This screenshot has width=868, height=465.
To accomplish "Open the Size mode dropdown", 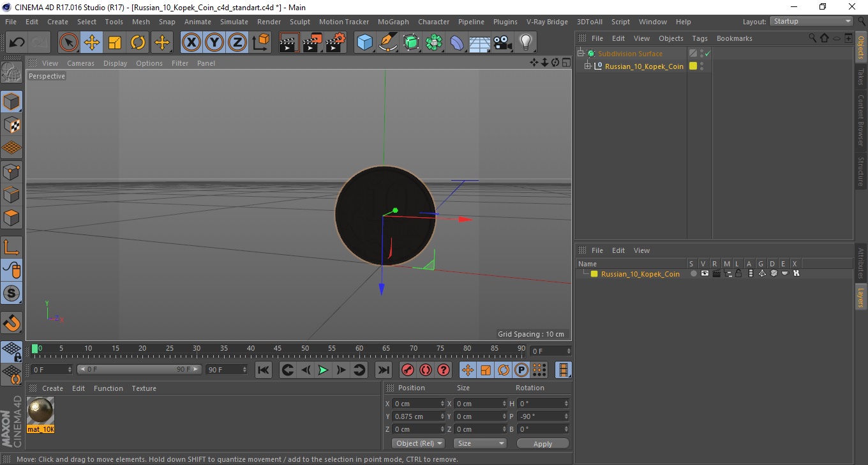I will coord(480,443).
